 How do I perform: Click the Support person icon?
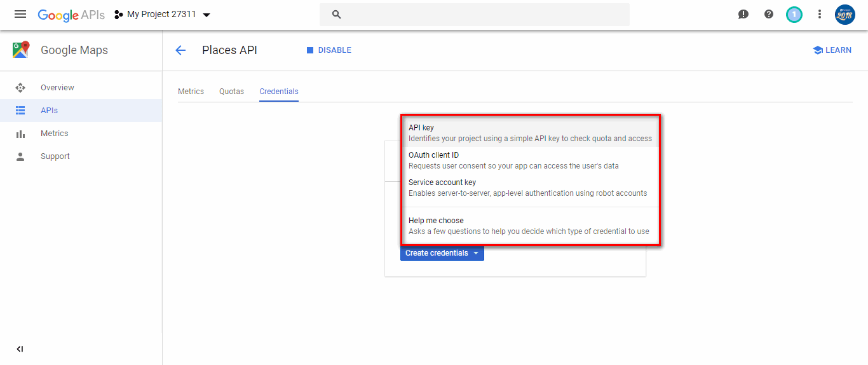tap(20, 156)
